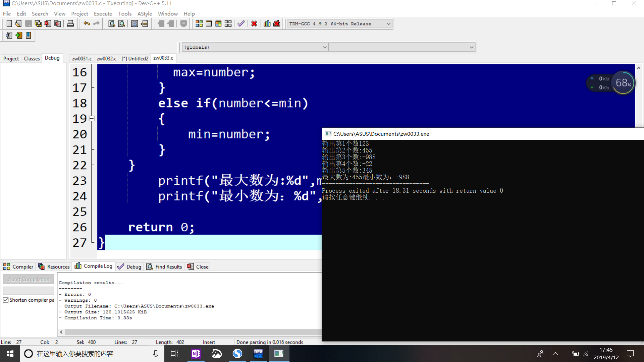Screen dimensions: 644x362
Task: Collapse the code fold at line 19
Action: coord(92,119)
